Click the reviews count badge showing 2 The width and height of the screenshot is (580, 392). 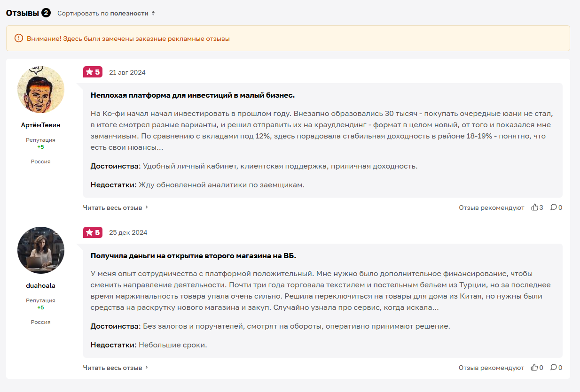46,13
